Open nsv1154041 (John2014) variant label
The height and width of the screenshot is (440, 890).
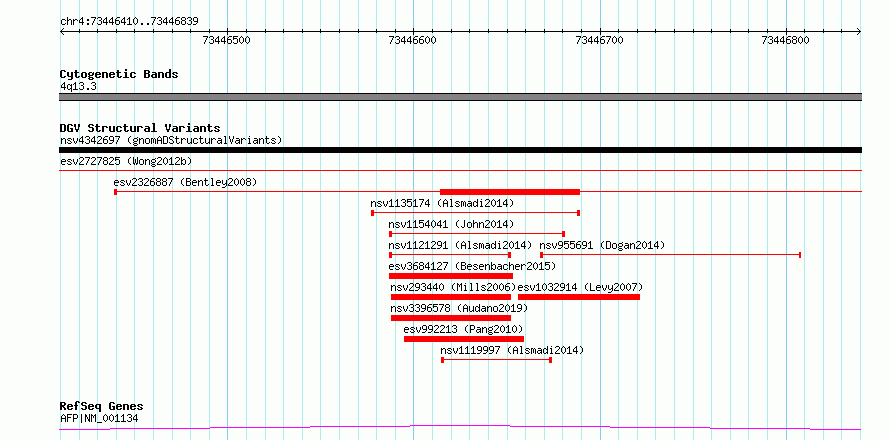(451, 224)
